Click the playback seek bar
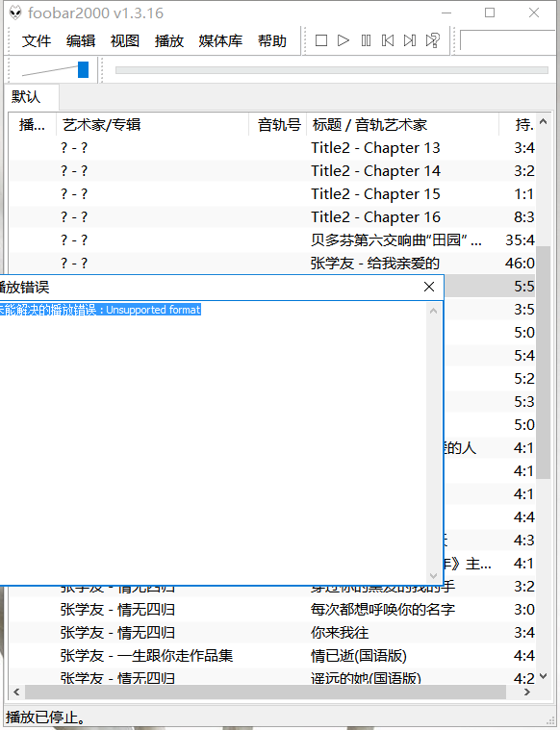Screen dimensions: 560x730 (332, 70)
